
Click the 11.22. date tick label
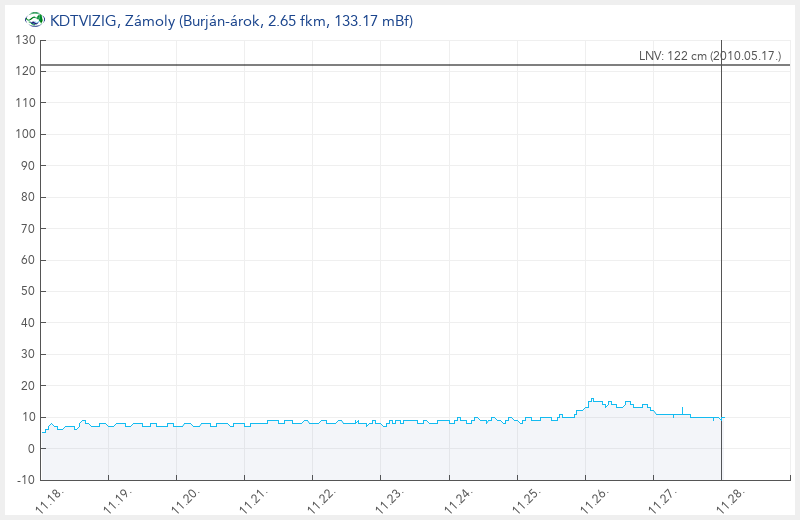(321, 499)
